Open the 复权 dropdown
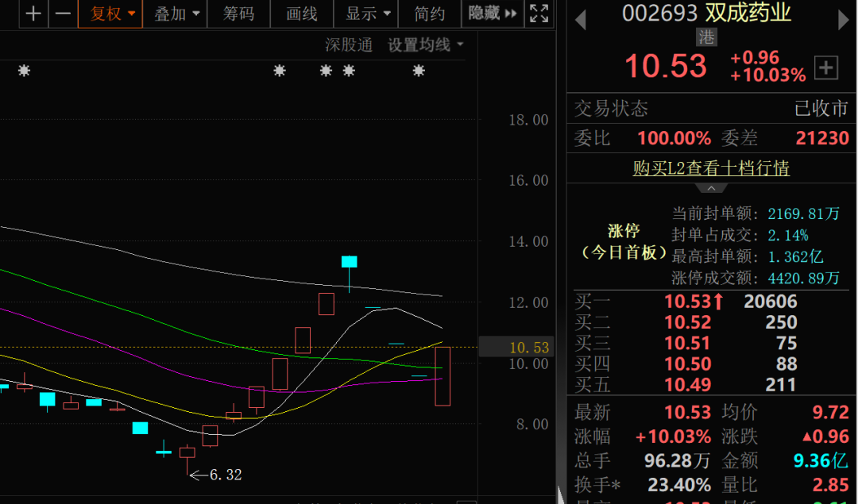Screen dimensions: 858x504 point(112,13)
